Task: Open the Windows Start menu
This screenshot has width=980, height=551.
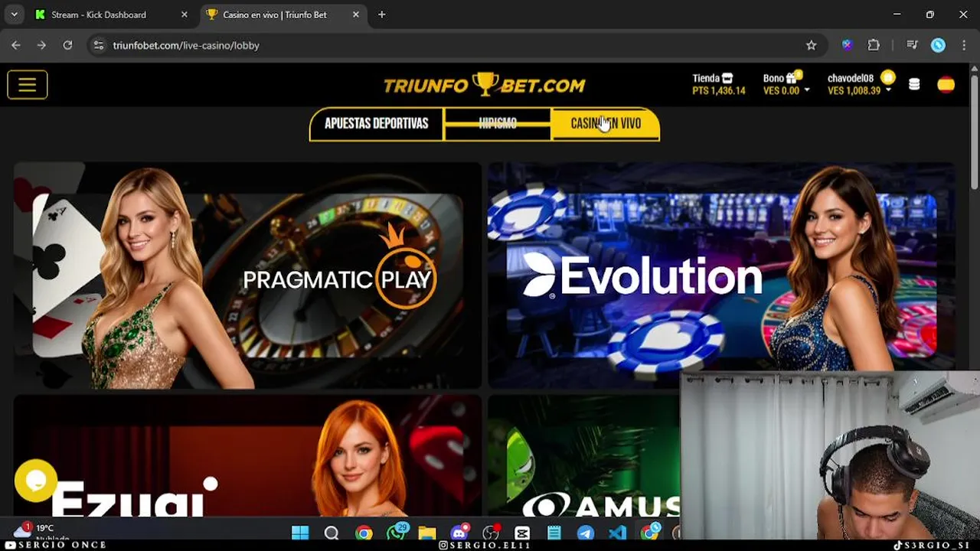Action: [x=300, y=533]
